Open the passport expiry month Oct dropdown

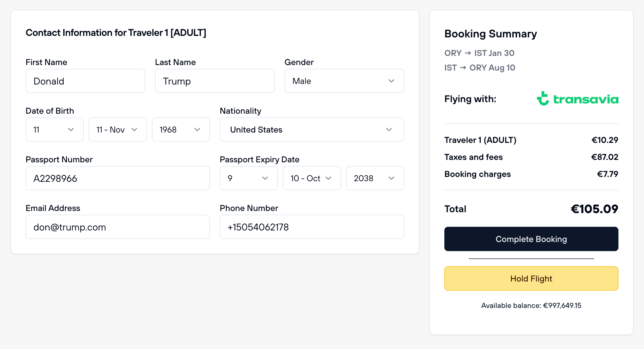pos(312,178)
